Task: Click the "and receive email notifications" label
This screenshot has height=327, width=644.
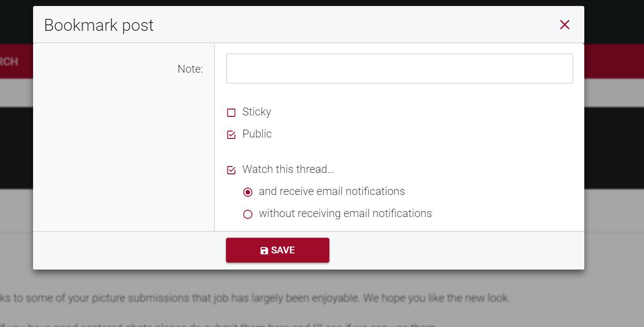Action: click(x=332, y=191)
